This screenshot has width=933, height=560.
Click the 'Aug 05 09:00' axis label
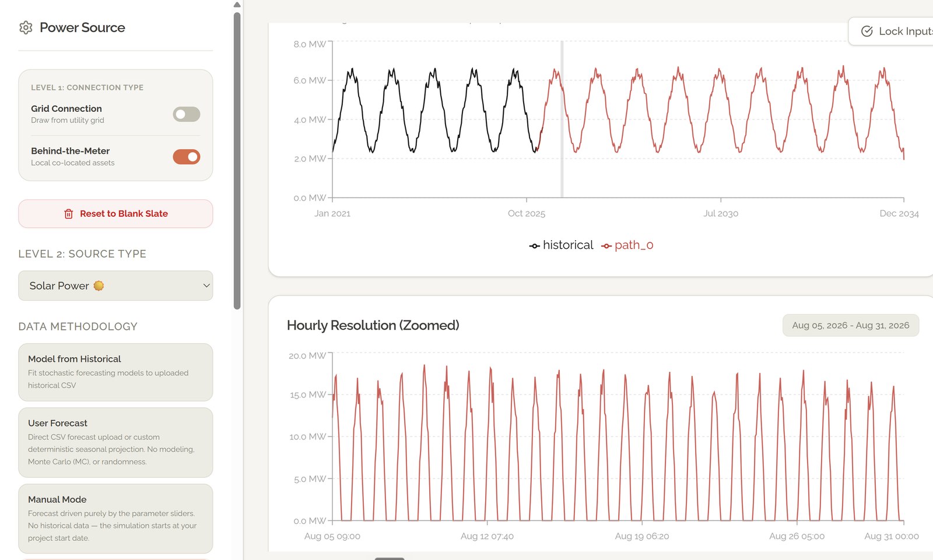[x=332, y=536]
